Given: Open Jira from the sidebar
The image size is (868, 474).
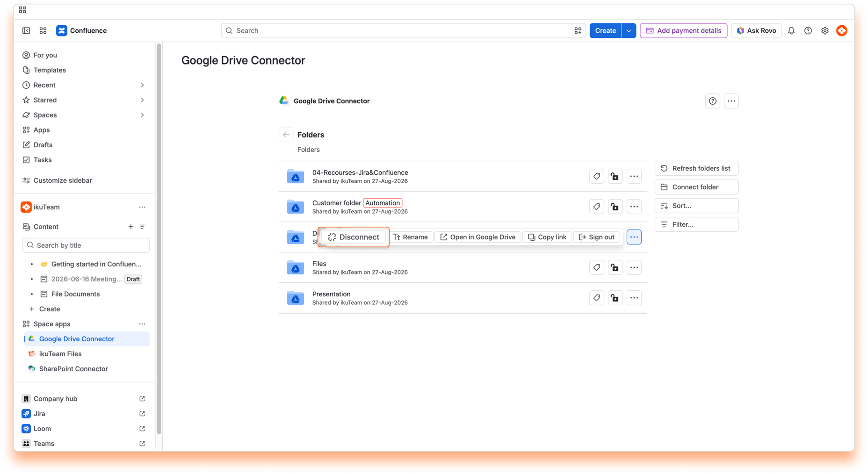Looking at the screenshot, I should coord(39,414).
